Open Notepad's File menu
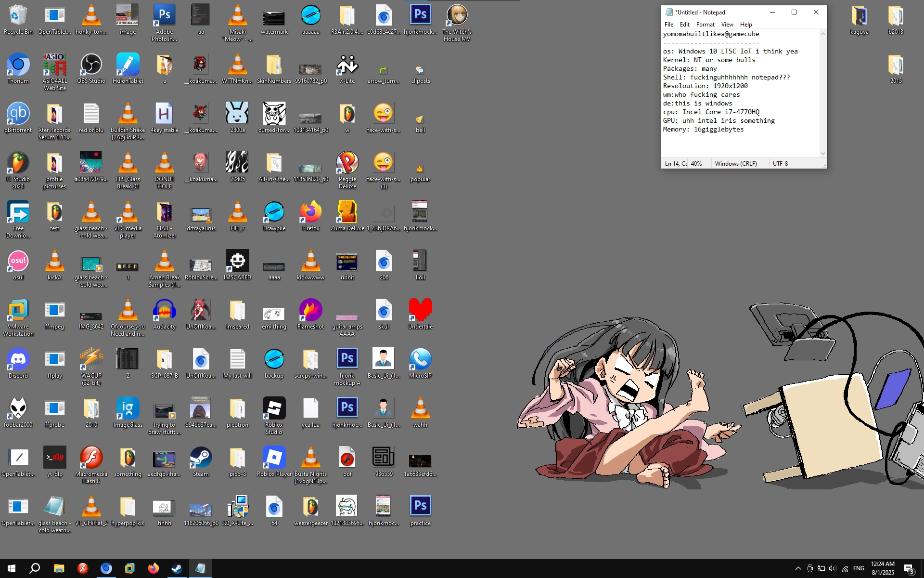The width and height of the screenshot is (924, 578). (669, 25)
